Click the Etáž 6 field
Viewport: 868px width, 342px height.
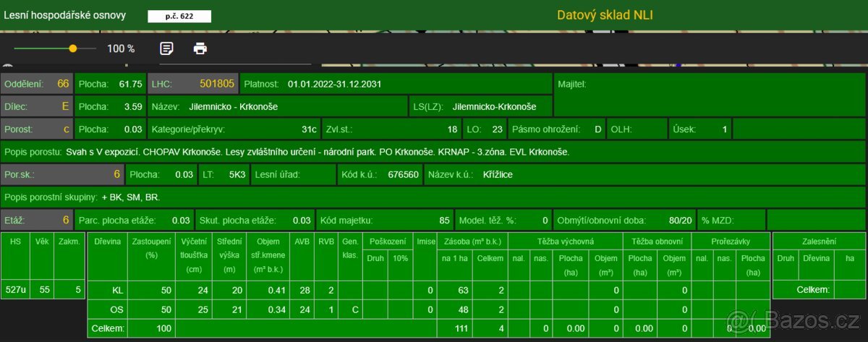(37, 219)
